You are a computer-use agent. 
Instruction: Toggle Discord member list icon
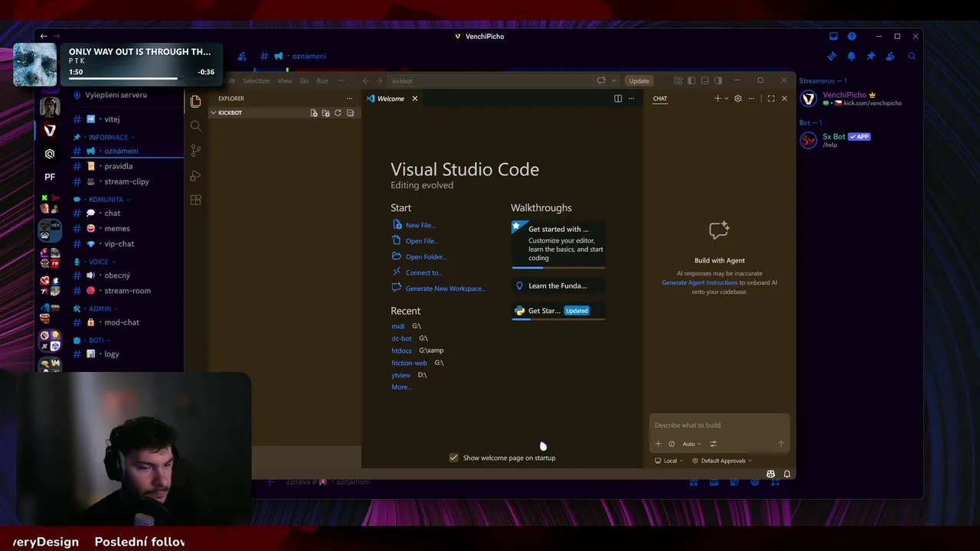coord(890,56)
